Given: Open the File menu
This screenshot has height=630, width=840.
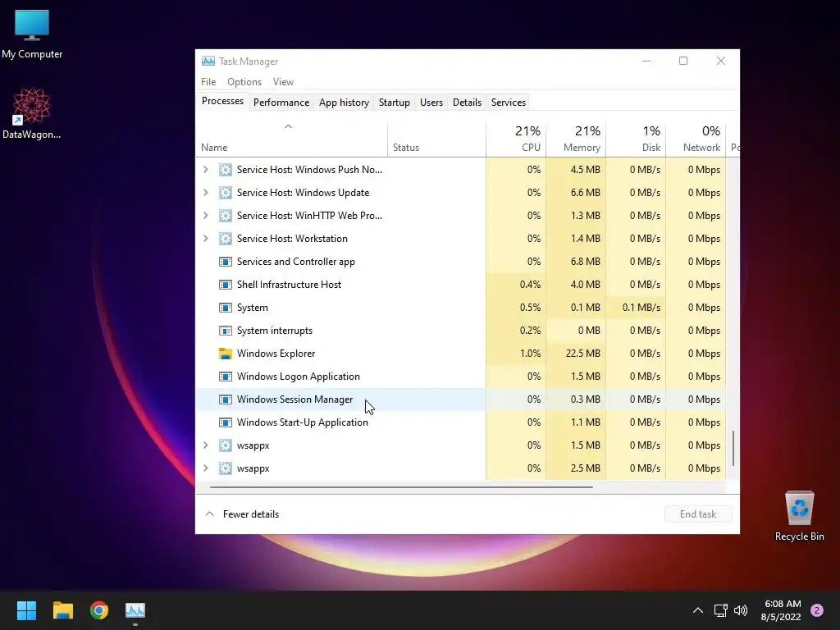Looking at the screenshot, I should pos(208,82).
